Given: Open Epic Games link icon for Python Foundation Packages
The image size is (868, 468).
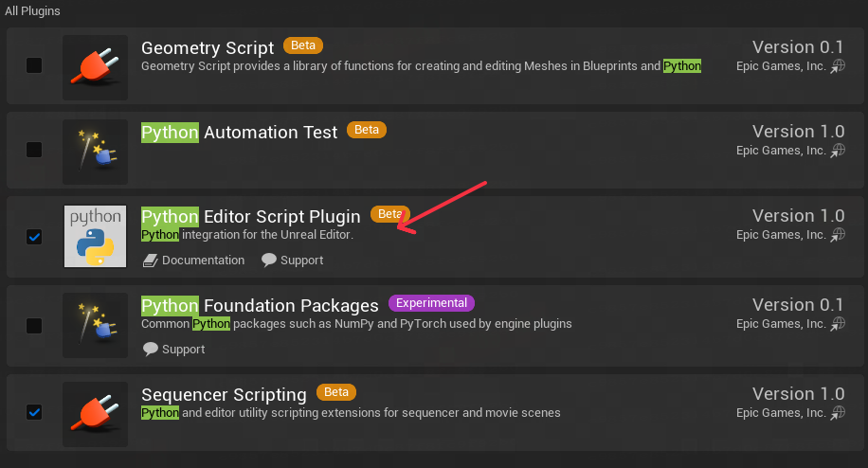Looking at the screenshot, I should 838,324.
